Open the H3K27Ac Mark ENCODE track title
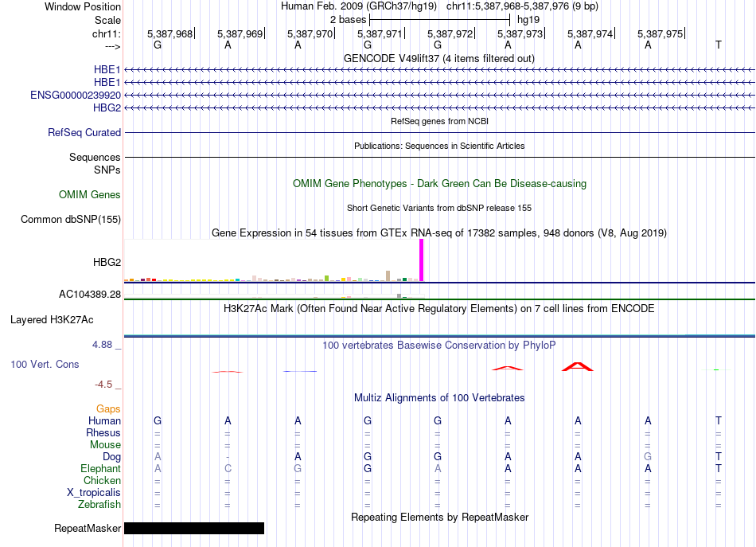The width and height of the screenshot is (756, 547). [439, 308]
